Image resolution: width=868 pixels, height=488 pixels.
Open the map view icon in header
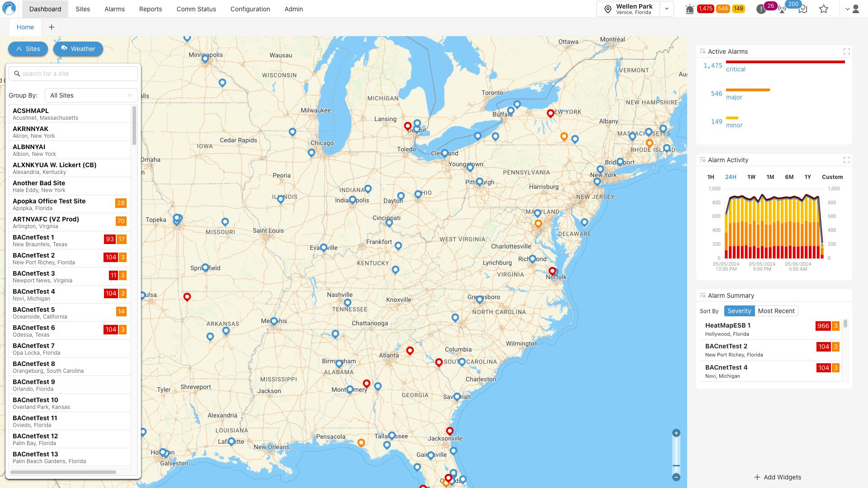point(803,9)
